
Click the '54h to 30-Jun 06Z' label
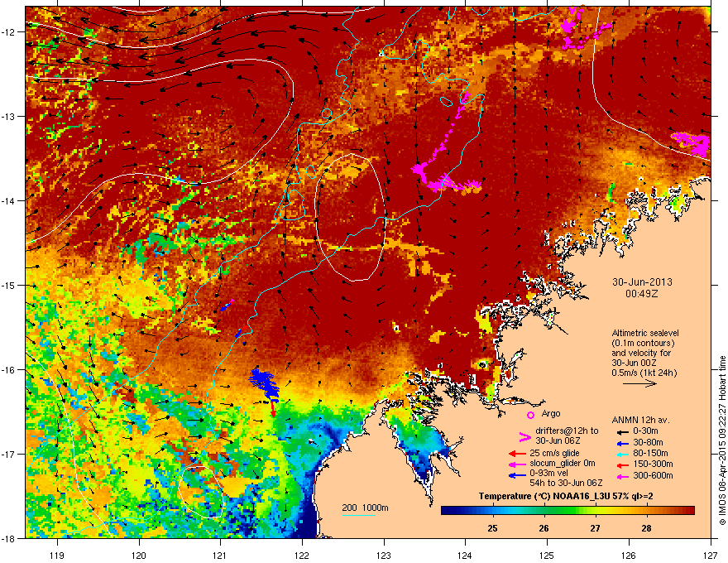point(566,483)
